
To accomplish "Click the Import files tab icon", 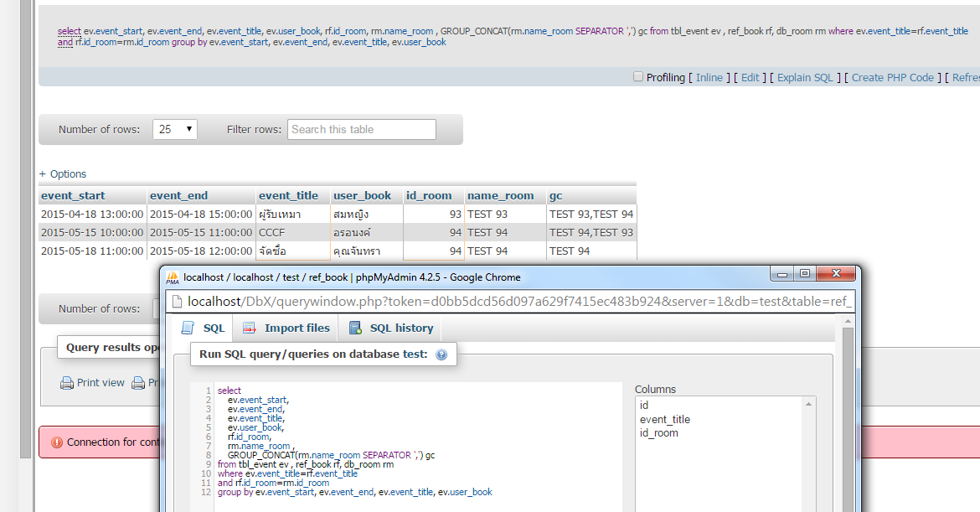I will click(249, 328).
